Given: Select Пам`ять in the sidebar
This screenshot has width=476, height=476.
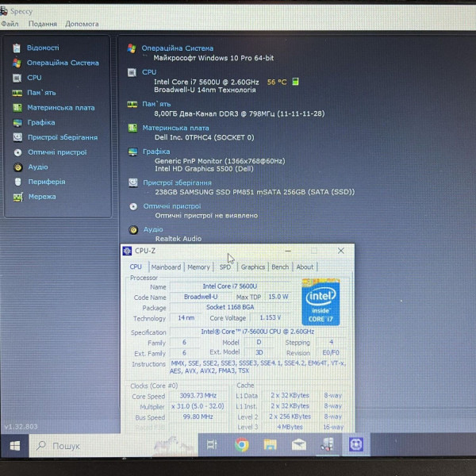Looking at the screenshot, I should [x=41, y=93].
